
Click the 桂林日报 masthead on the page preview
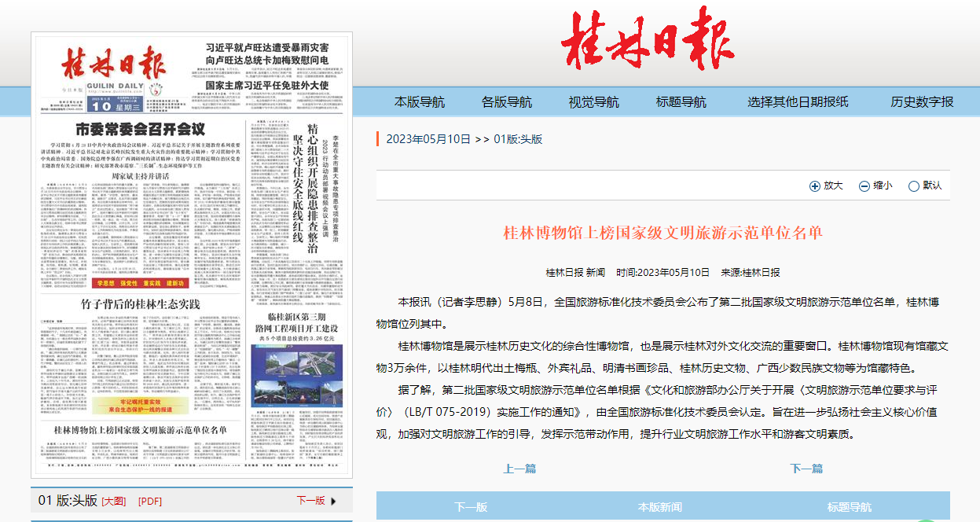click(x=115, y=62)
